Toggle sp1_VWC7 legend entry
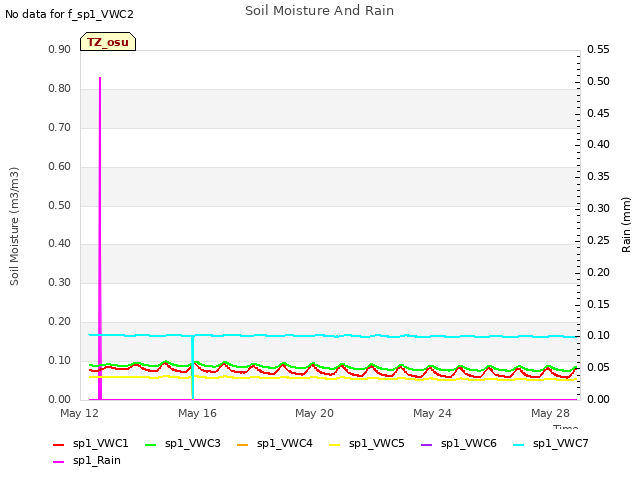Viewport: 640px width, 480px height. [x=551, y=444]
